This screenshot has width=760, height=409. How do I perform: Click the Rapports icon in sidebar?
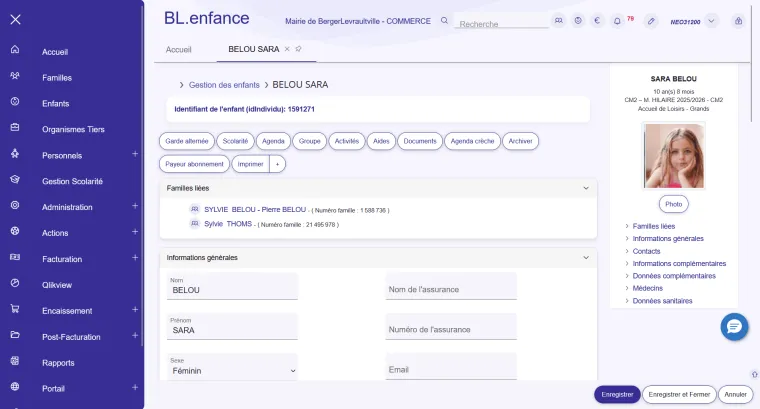15,361
